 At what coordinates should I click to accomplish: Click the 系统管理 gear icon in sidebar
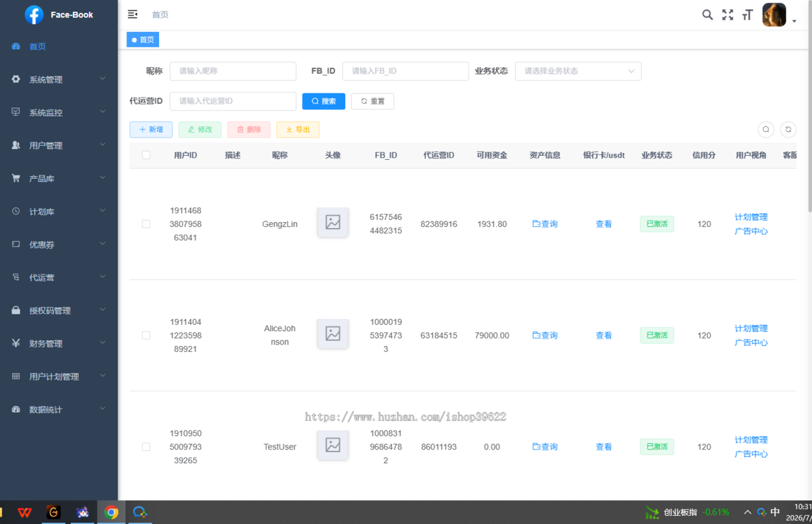click(16, 79)
